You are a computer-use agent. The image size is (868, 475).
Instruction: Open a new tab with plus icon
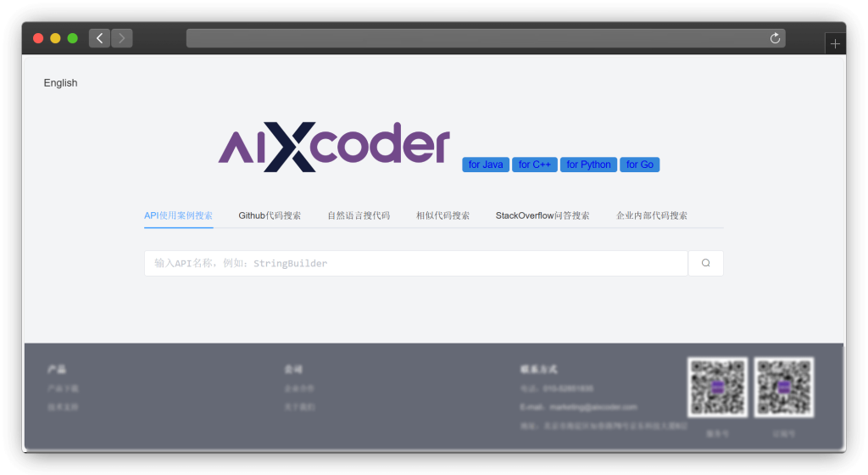(835, 44)
